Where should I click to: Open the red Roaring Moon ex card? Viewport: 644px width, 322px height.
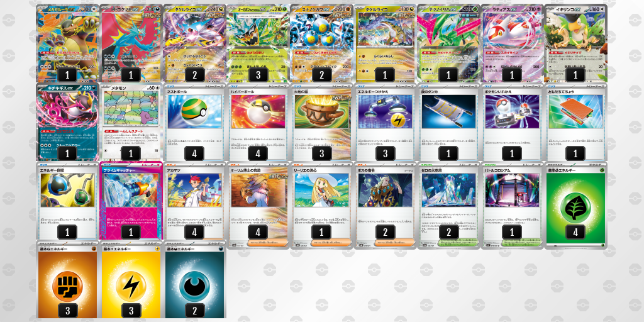click(131, 43)
